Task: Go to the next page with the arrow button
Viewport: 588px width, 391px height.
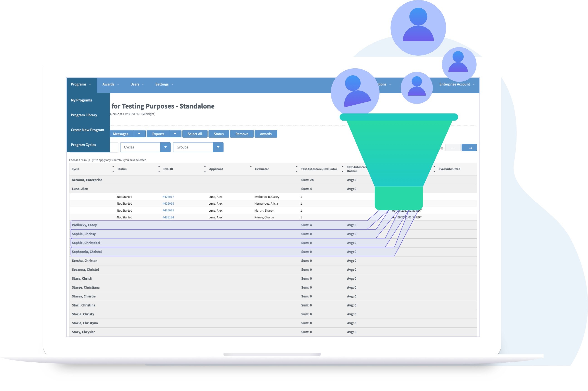Action: click(x=469, y=147)
